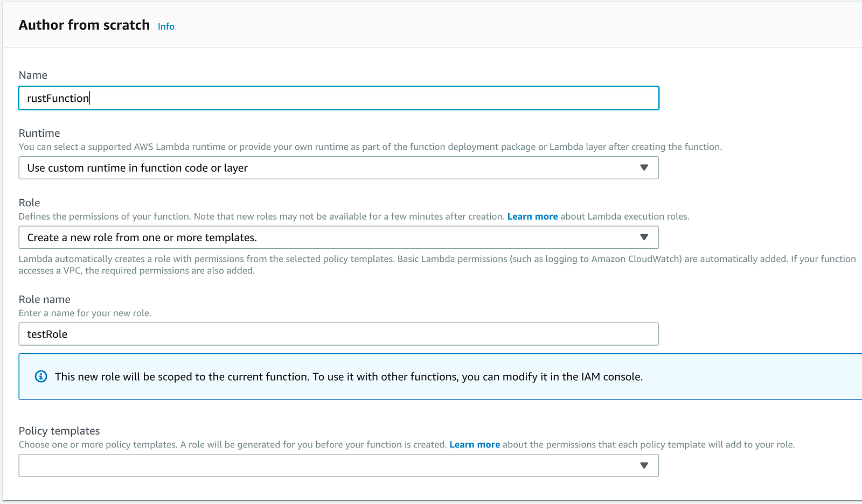Click the Policy templates label
862x504 pixels.
coord(59,431)
